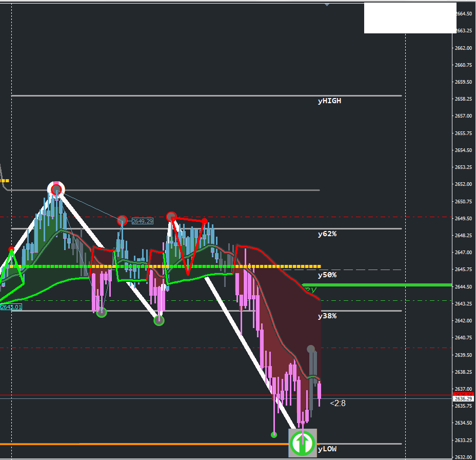Click 2652.00 on the price axis
This screenshot has width=476, height=460.
click(464, 184)
